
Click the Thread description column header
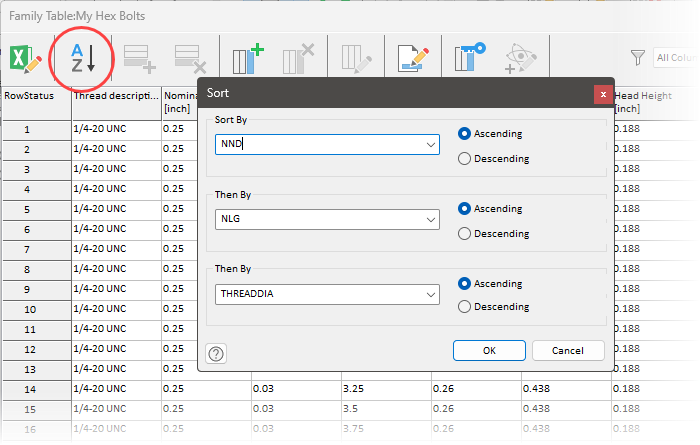(117, 104)
